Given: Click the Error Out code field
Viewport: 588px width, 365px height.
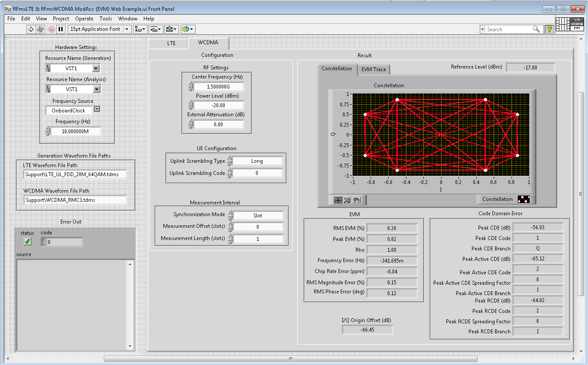Looking at the screenshot, I should pyautogui.click(x=61, y=242).
